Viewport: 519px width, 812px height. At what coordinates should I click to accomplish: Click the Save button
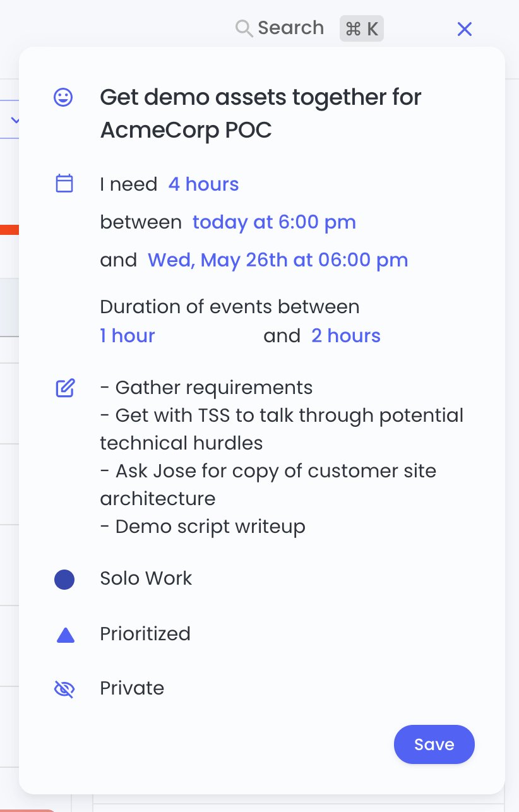[434, 744]
